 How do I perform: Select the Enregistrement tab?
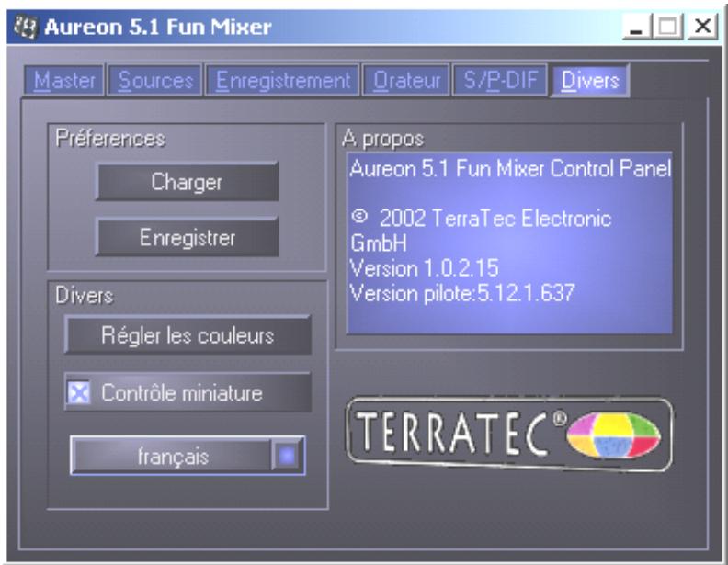pos(282,80)
